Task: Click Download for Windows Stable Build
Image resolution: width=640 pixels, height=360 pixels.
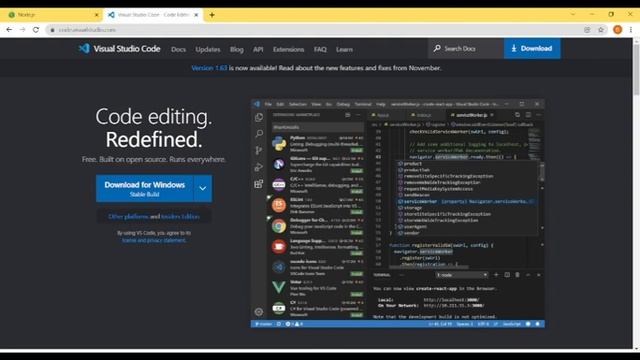Action: [x=145, y=189]
